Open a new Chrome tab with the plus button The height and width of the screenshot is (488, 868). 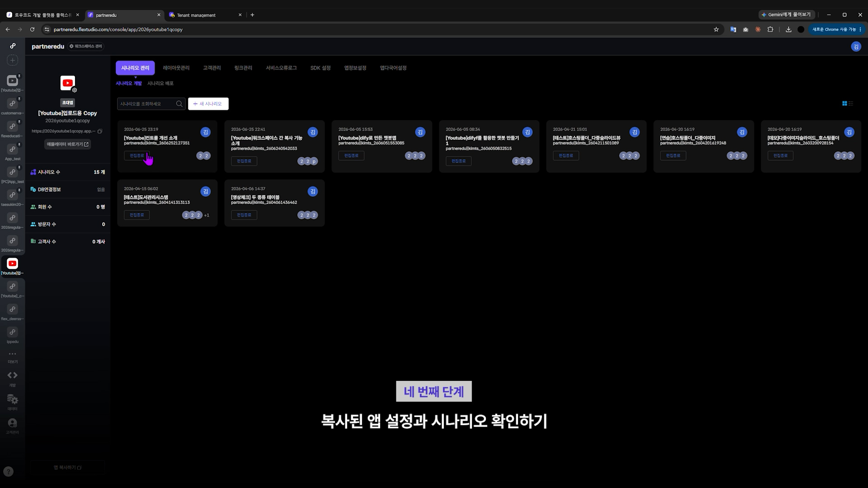tap(252, 15)
